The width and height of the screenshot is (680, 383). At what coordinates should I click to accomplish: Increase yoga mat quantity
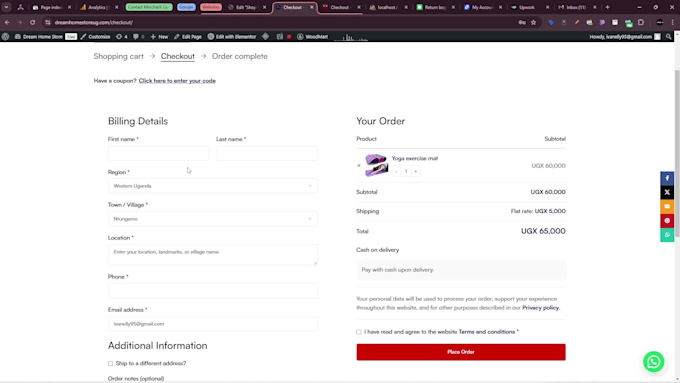point(415,171)
